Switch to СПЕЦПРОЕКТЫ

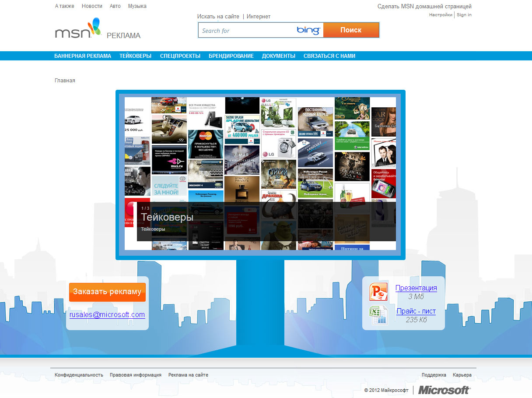[x=180, y=56]
